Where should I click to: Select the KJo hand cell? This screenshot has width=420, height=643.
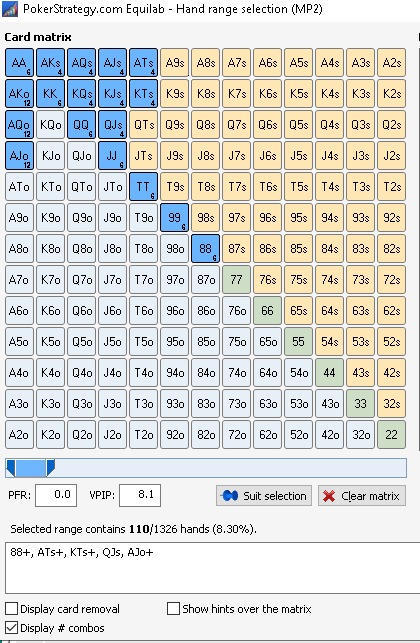[x=50, y=155]
